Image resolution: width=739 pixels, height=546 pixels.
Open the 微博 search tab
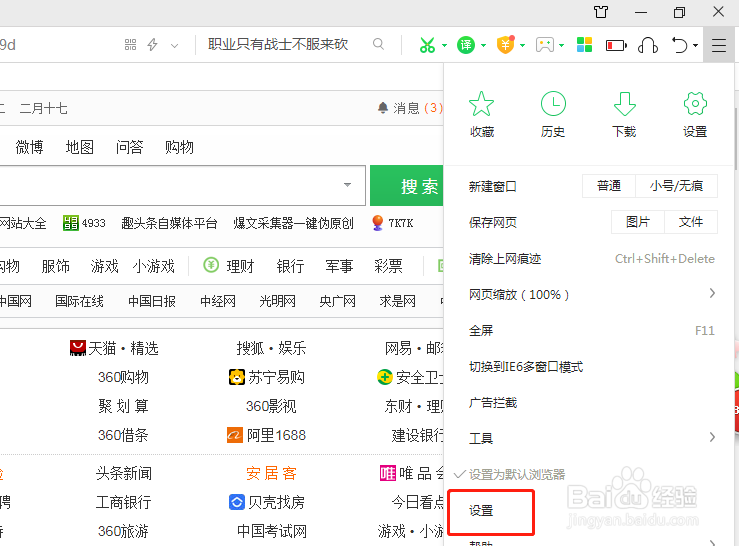[29, 147]
